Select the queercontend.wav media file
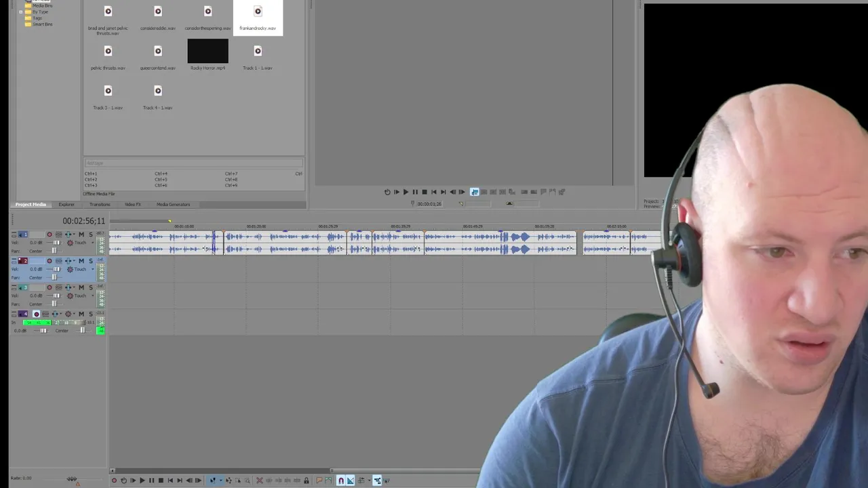Image resolution: width=868 pixels, height=488 pixels. click(158, 56)
